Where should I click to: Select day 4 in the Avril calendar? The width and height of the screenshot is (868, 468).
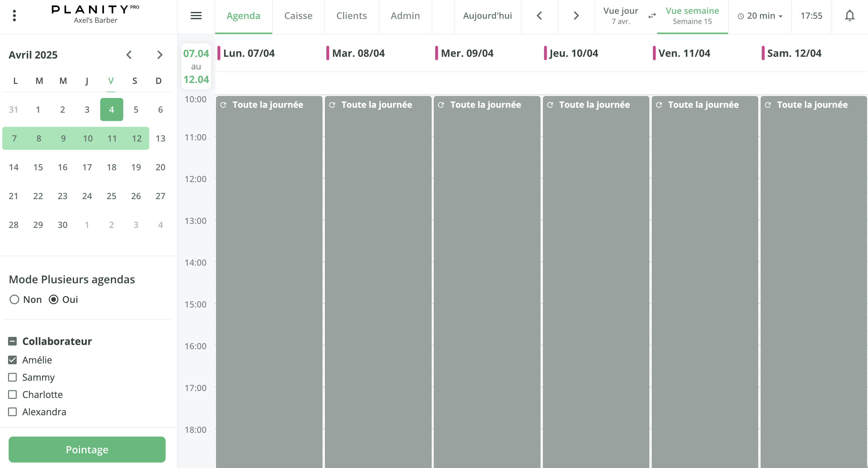pos(111,109)
